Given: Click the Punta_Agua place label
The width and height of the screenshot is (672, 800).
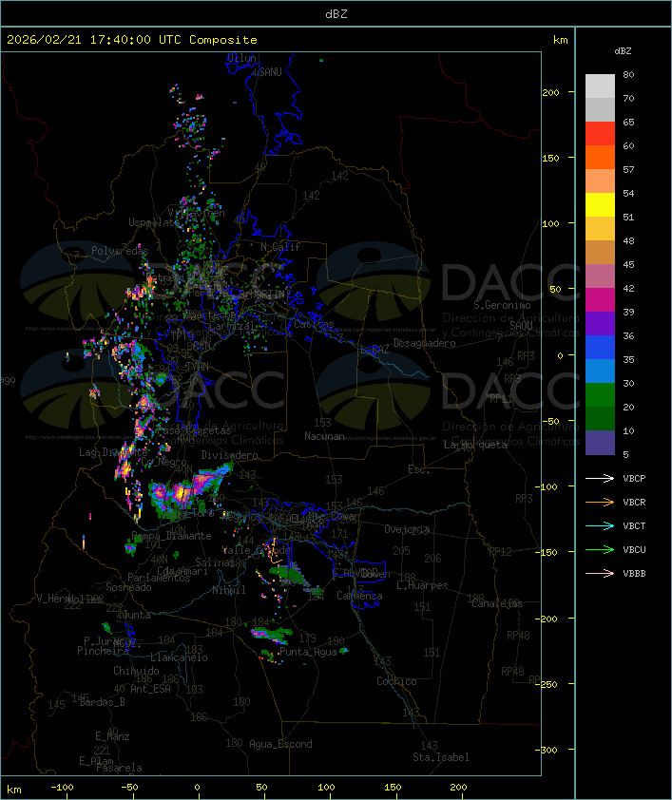Looking at the screenshot, I should coord(308,652).
